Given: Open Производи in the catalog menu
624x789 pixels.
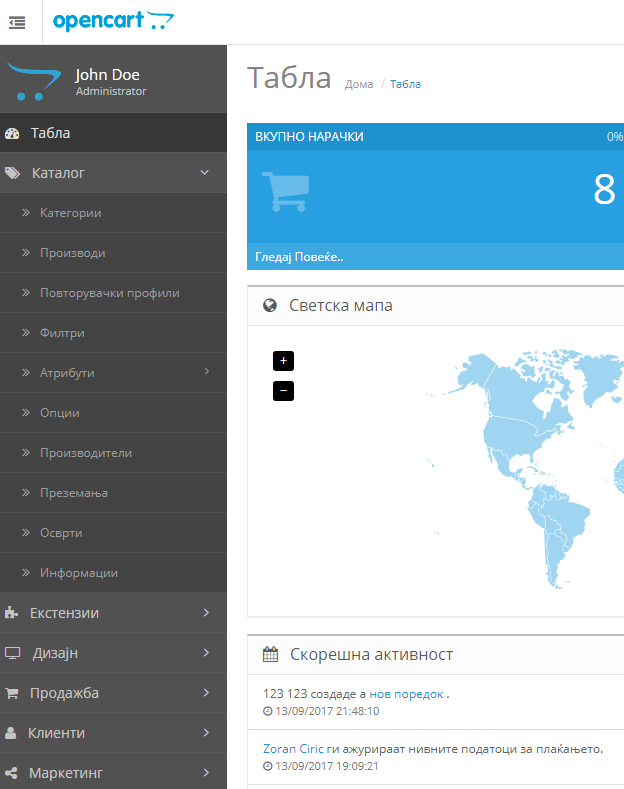Looking at the screenshot, I should click(113, 253).
